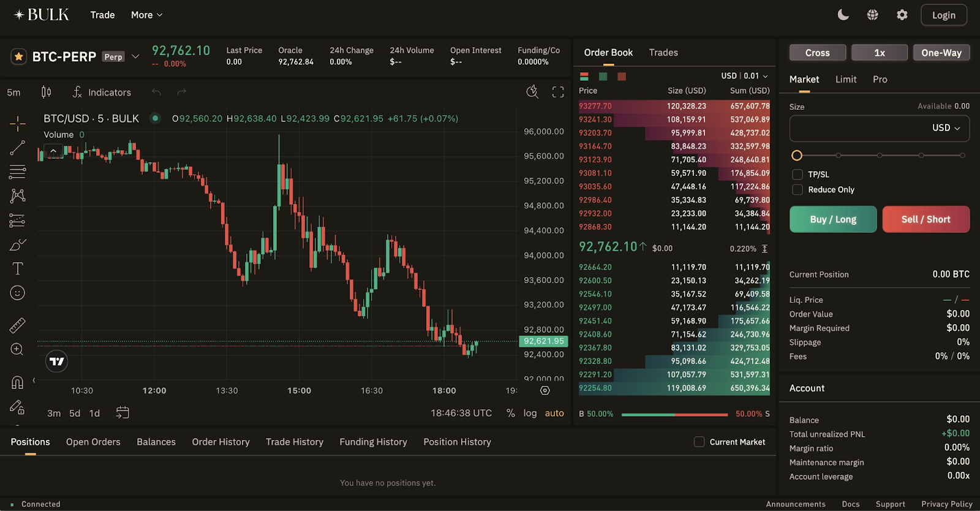
Task: Select text annotation tool
Action: coord(17,268)
